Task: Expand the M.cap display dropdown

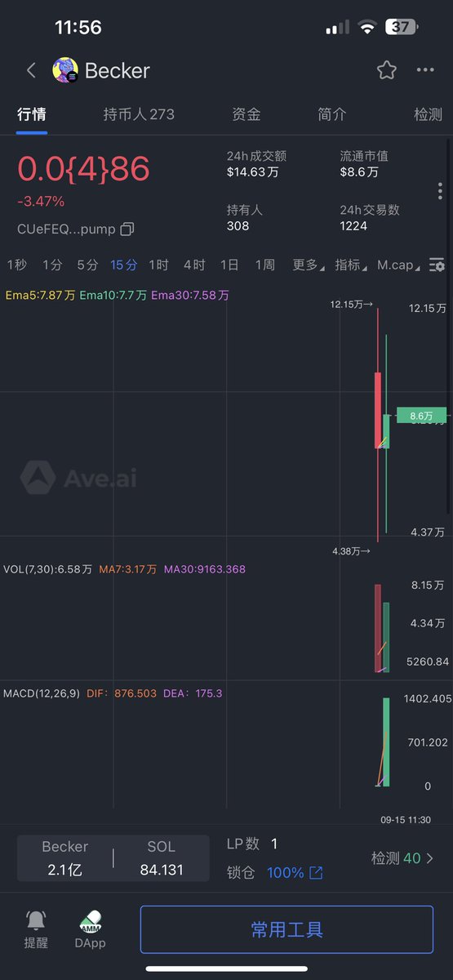Action: point(400,265)
